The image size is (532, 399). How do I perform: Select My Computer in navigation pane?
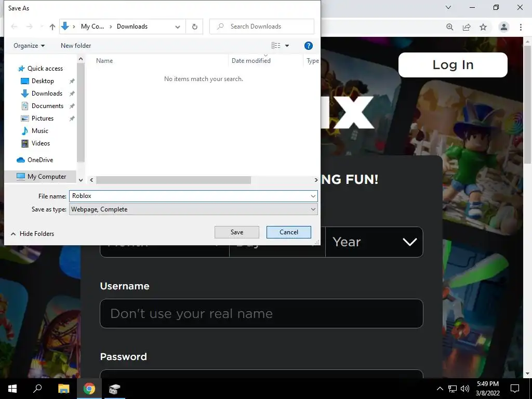pos(41,177)
